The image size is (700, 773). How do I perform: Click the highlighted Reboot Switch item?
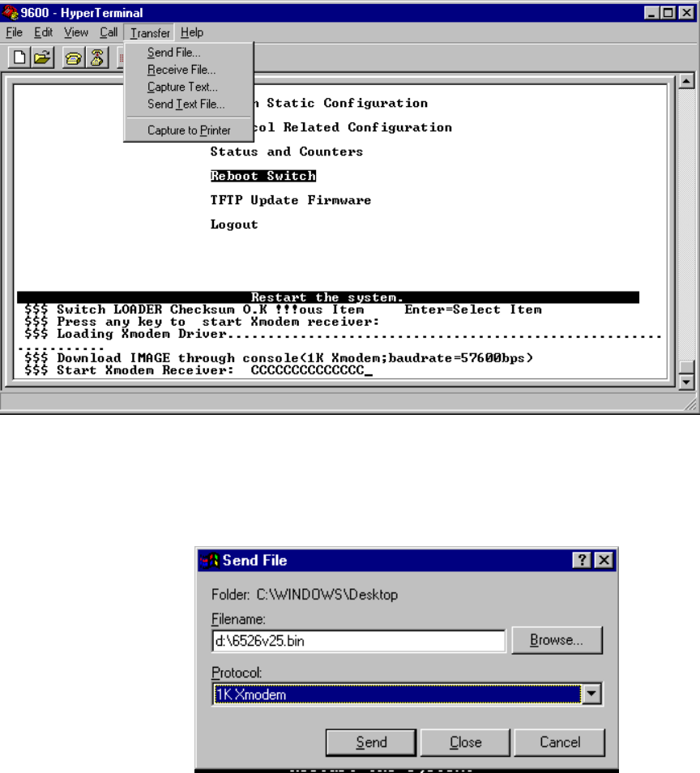[x=263, y=176]
